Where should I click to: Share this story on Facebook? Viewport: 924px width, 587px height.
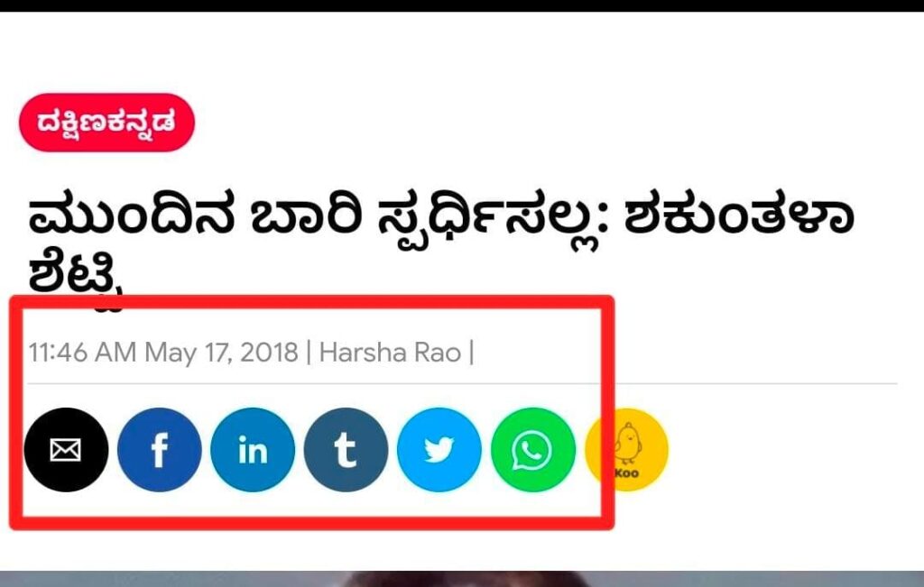coord(159,450)
